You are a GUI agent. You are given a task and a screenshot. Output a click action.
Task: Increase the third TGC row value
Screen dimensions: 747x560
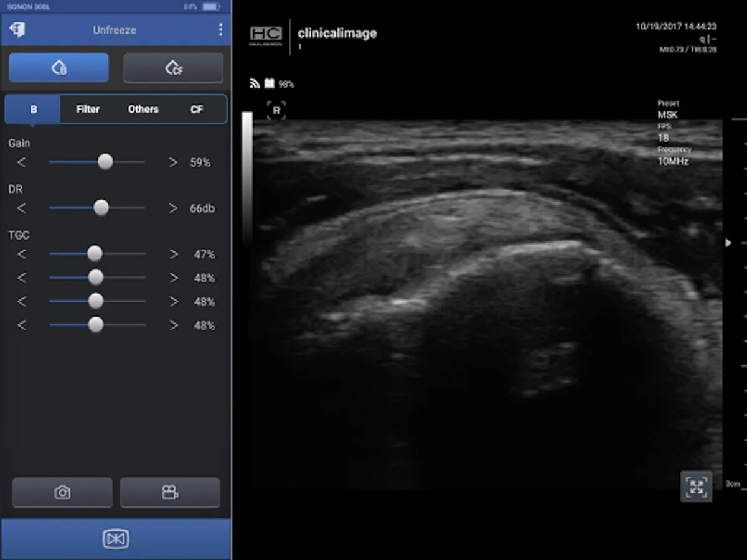(x=173, y=302)
